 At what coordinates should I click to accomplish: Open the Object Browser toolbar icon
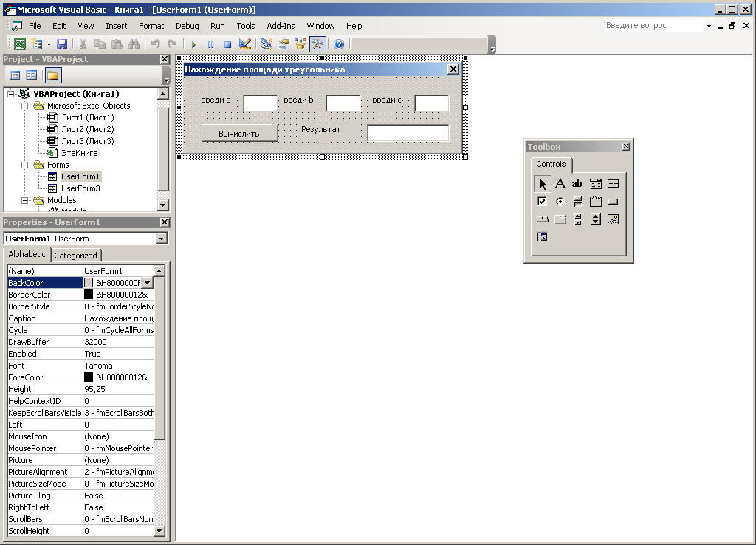point(300,44)
